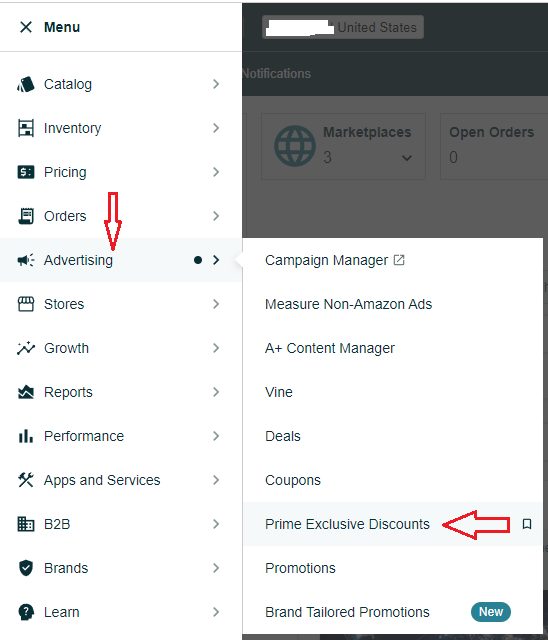Image resolution: width=548 pixels, height=640 pixels.
Task: Click the Inventory shelf icon
Action: [26, 128]
